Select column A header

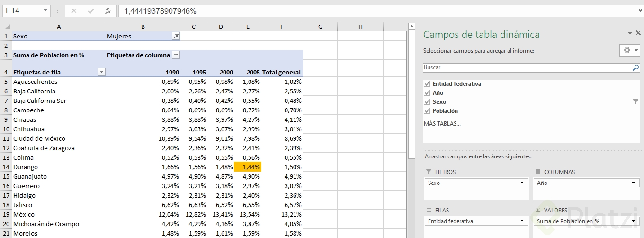59,27
